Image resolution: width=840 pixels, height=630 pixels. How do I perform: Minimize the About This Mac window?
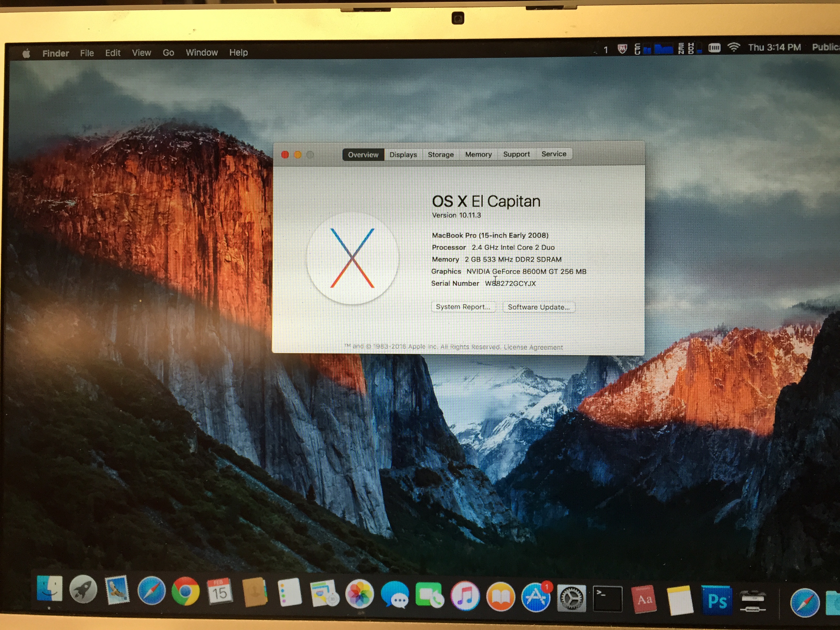297,155
